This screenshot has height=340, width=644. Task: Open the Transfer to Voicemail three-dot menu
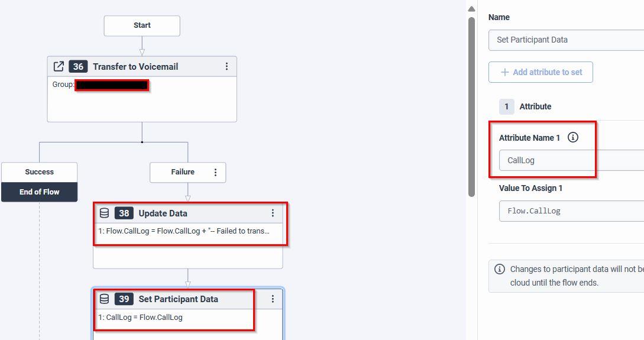point(226,66)
